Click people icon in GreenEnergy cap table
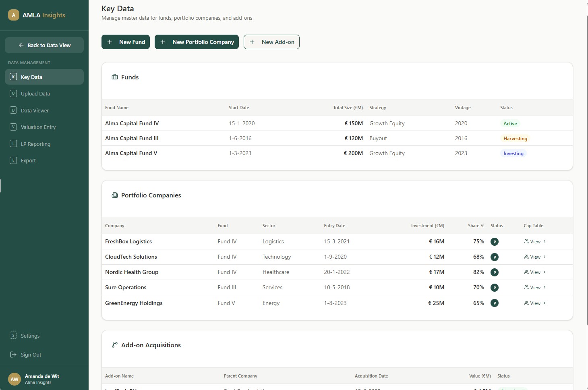The image size is (588, 390). point(526,303)
